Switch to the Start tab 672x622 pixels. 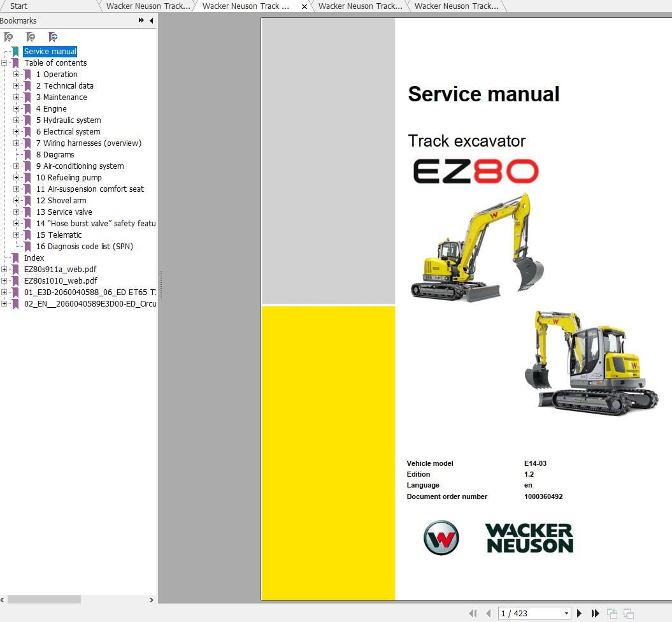(18, 6)
